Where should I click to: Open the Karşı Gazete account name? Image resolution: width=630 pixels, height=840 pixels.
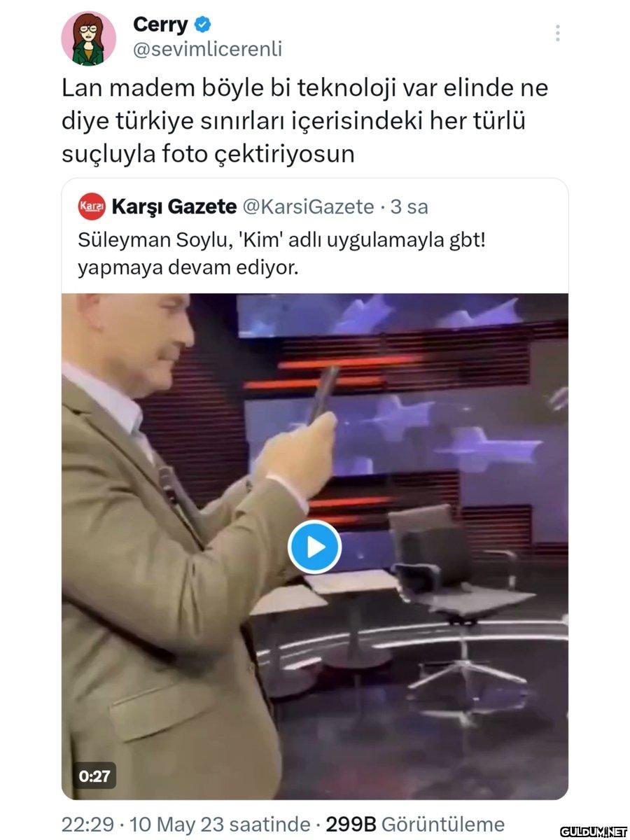pos(174,206)
